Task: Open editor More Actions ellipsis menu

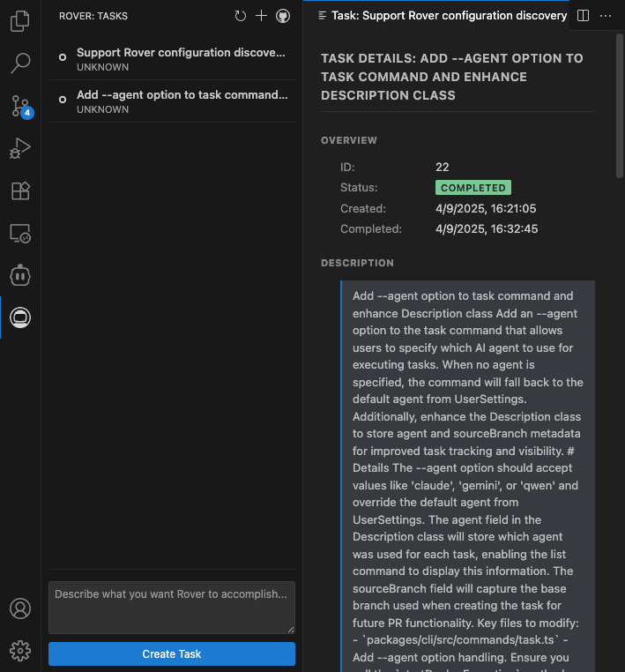Action: [x=605, y=16]
